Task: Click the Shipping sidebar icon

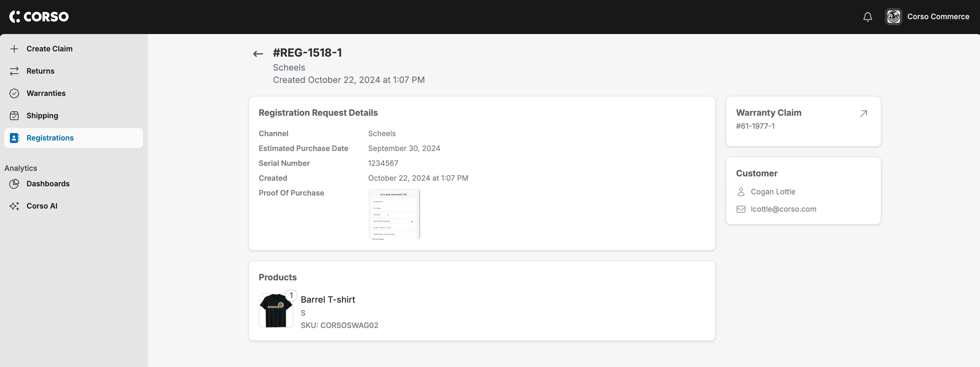Action: (14, 116)
